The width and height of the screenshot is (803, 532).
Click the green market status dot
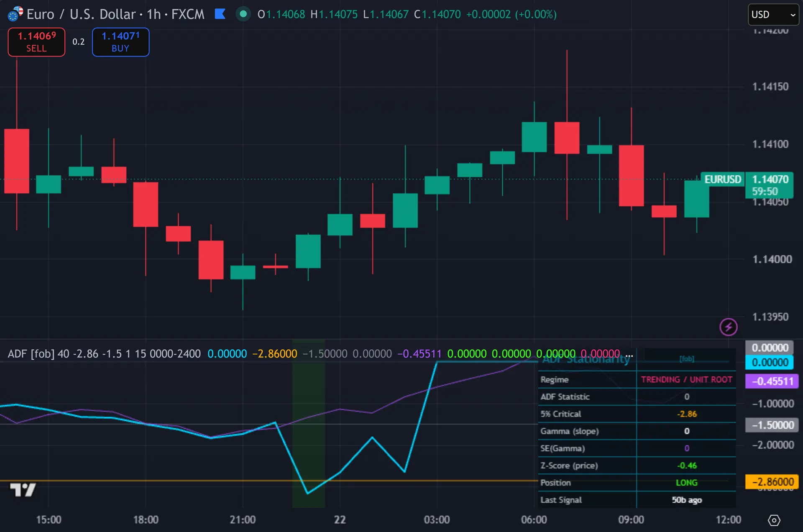click(243, 14)
